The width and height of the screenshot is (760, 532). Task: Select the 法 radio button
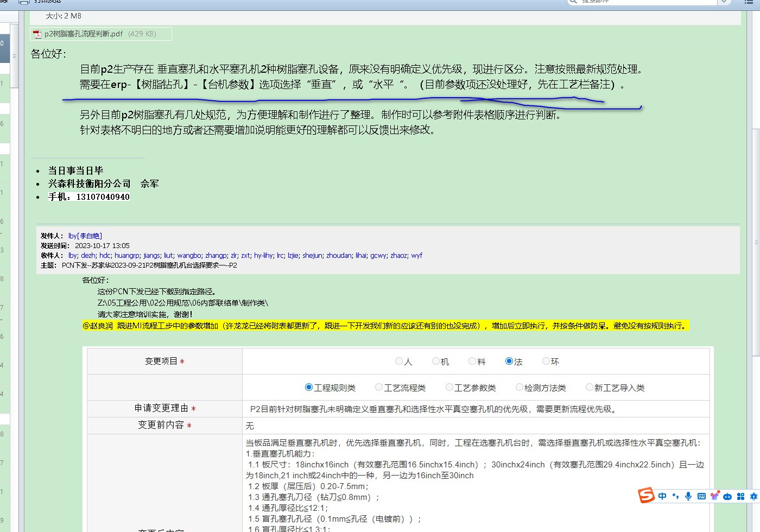point(509,361)
